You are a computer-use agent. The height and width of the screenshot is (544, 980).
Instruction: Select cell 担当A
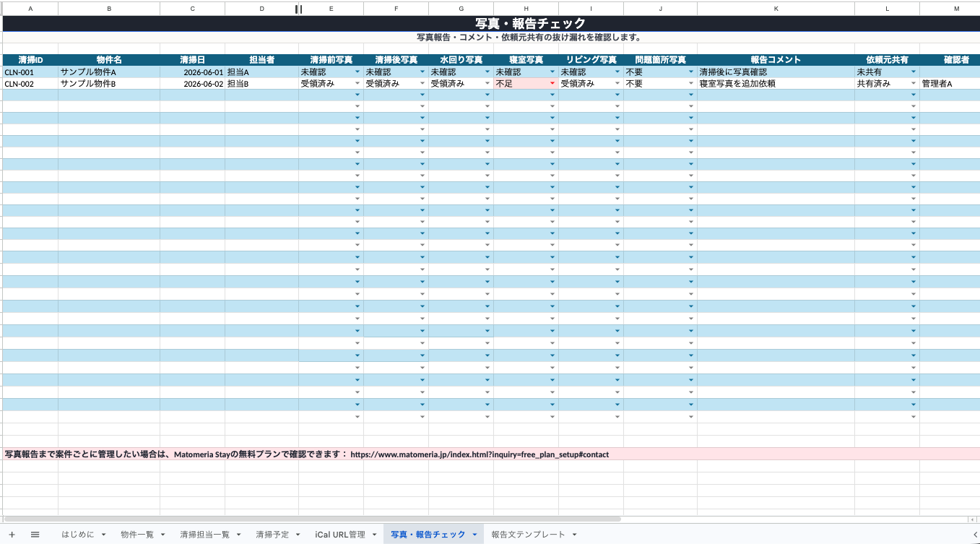pos(261,72)
